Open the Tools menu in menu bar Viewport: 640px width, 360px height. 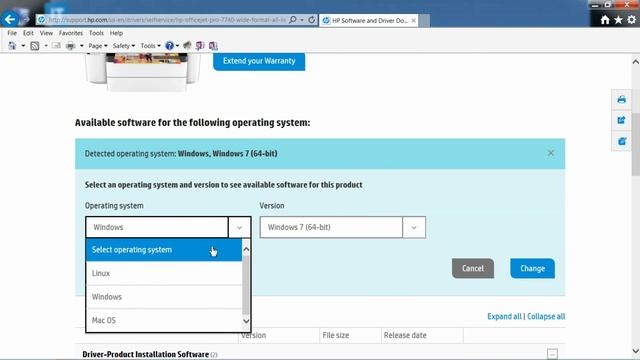tap(96, 33)
